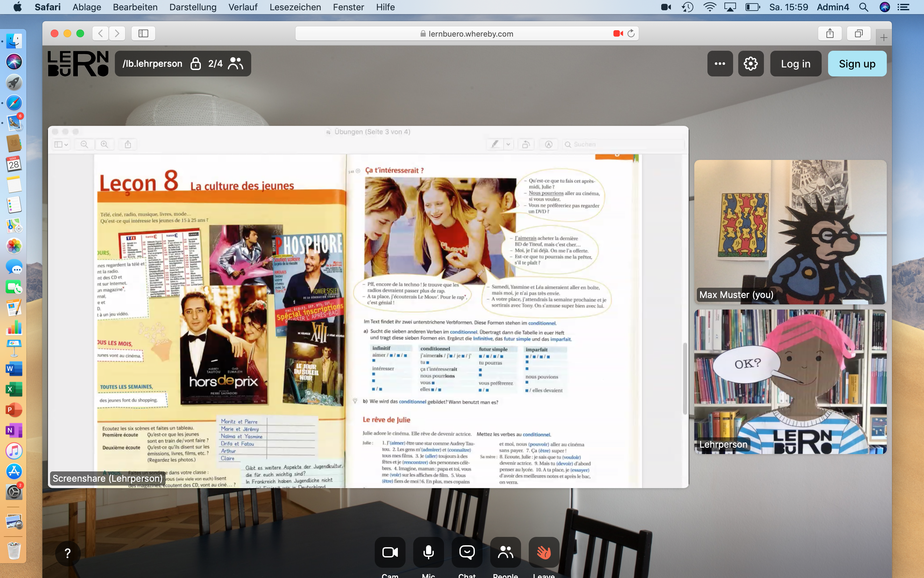Click the Log in button

(796, 64)
